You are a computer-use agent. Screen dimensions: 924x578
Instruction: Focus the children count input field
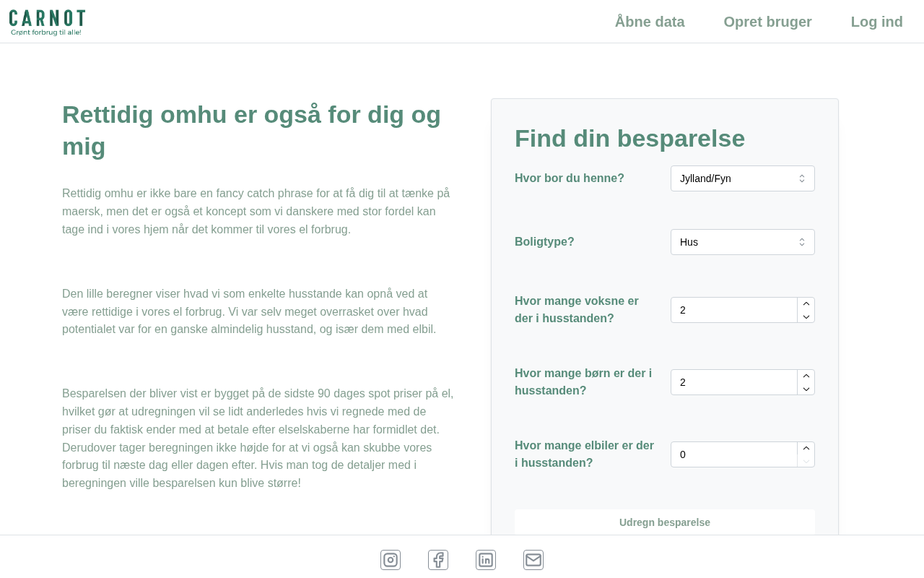point(733,382)
